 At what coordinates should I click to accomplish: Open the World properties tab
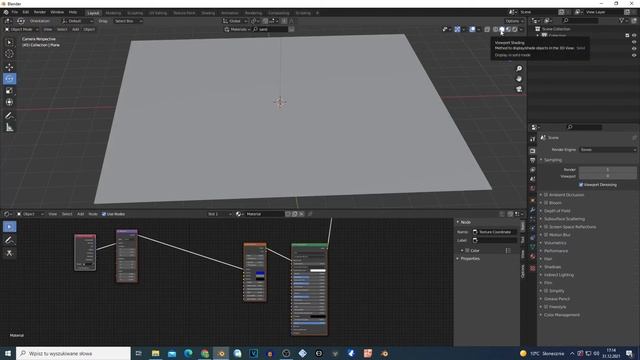532,189
